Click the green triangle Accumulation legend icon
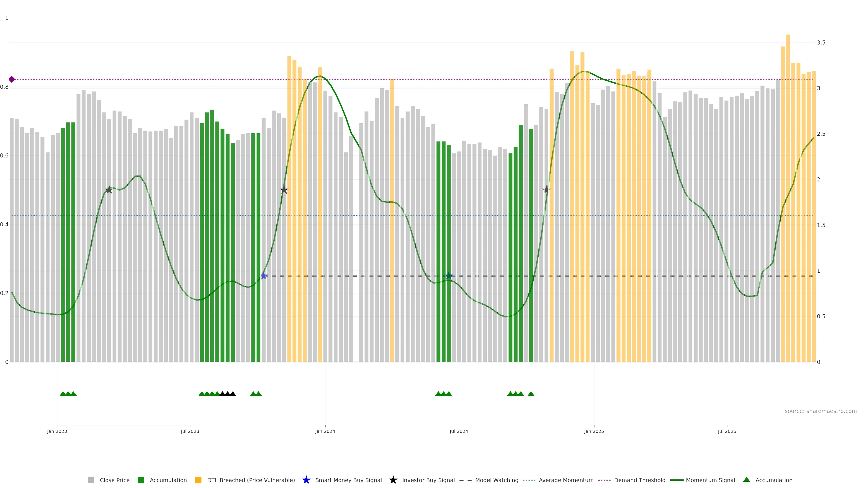 pyautogui.click(x=747, y=480)
